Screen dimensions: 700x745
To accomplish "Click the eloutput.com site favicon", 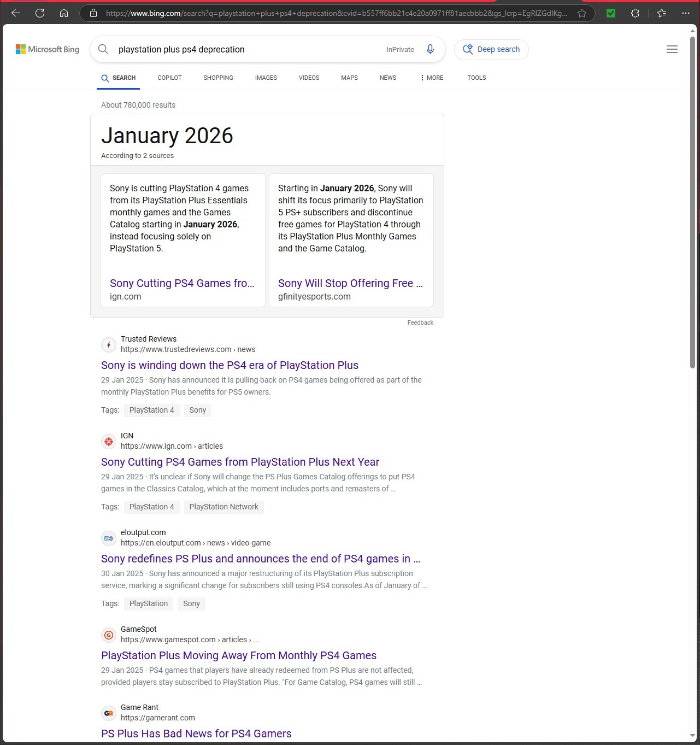I will (x=109, y=538).
